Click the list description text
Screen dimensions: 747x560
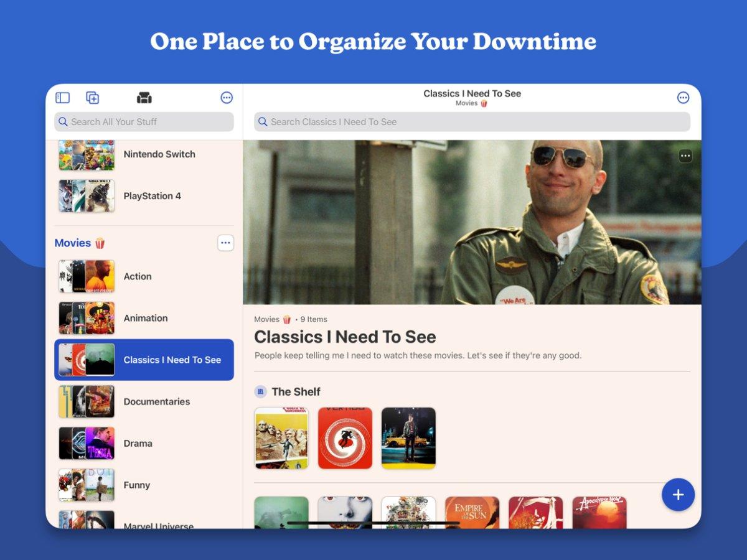pos(418,356)
